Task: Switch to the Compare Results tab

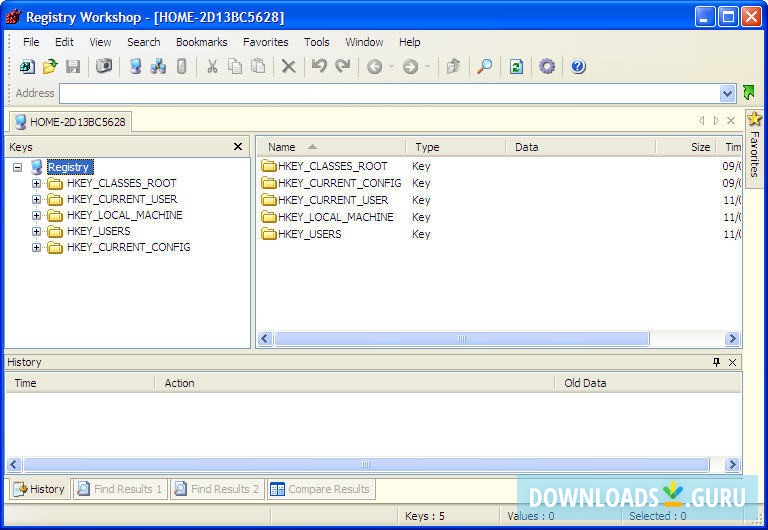Action: [x=321, y=489]
